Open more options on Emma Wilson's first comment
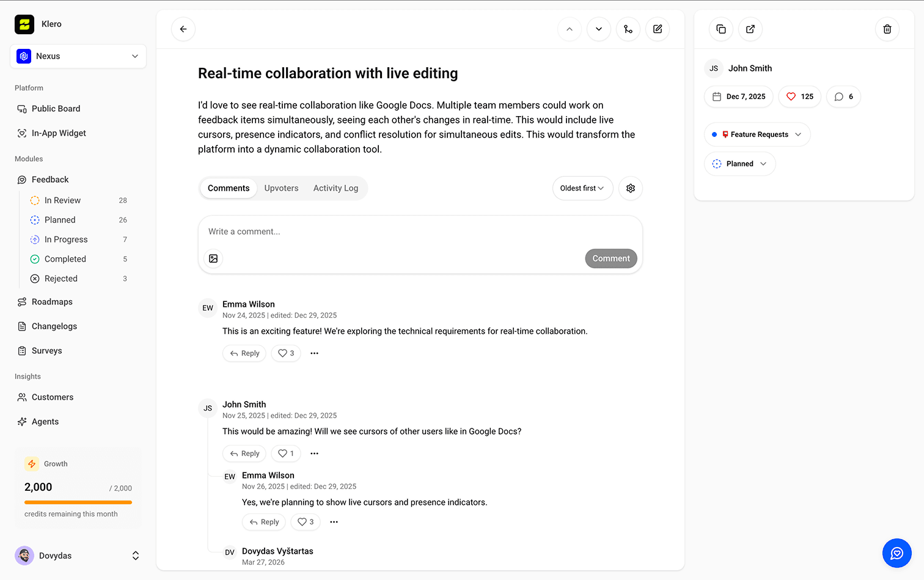The image size is (924, 580). pyautogui.click(x=315, y=353)
